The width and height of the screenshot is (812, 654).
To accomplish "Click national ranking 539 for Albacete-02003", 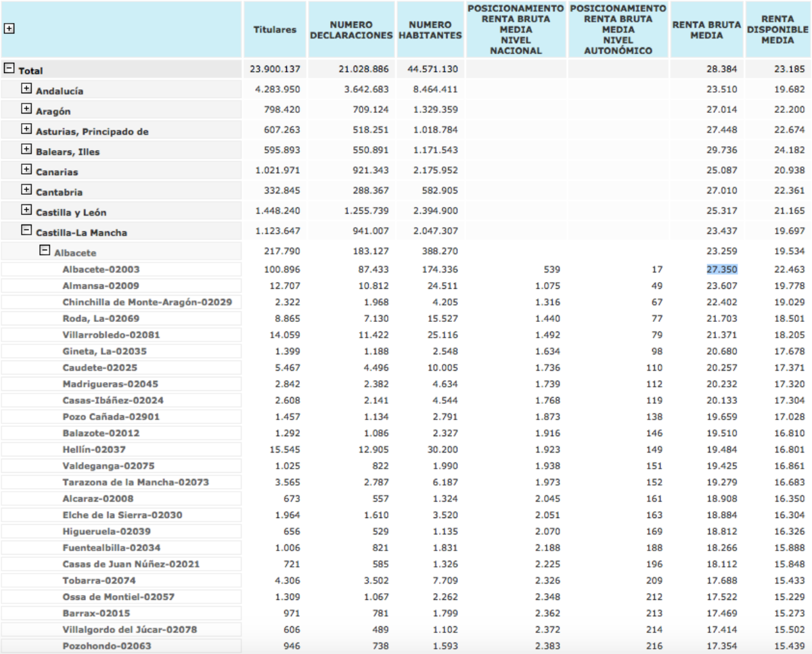I will click(551, 269).
